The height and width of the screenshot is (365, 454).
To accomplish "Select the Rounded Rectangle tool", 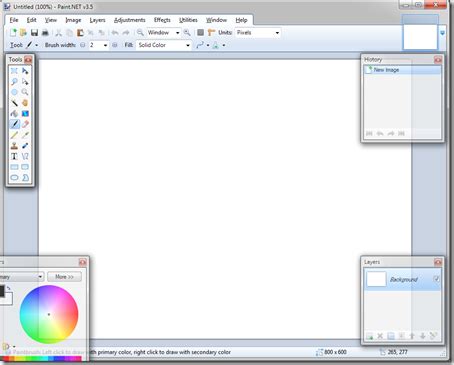I will coord(25,167).
